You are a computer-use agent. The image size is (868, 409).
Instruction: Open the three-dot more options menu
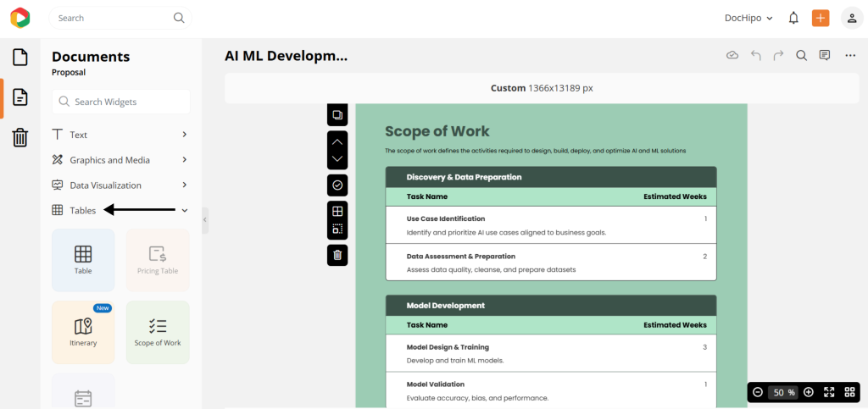click(x=850, y=55)
